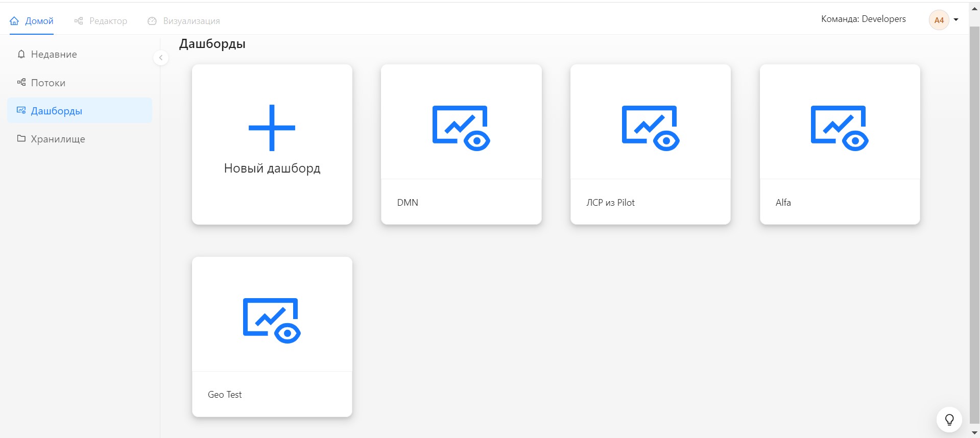Click the Команда: Developers team label
This screenshot has width=980, height=438.
pos(864,19)
